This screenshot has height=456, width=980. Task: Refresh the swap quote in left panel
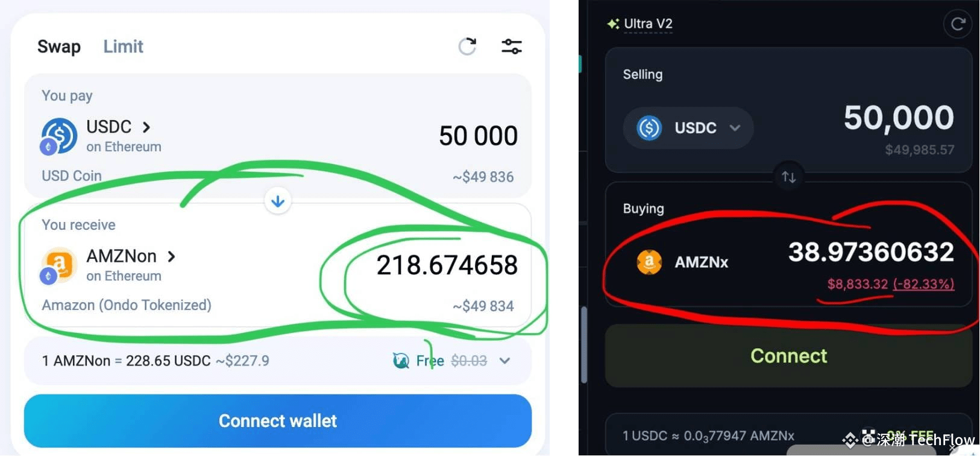467,46
